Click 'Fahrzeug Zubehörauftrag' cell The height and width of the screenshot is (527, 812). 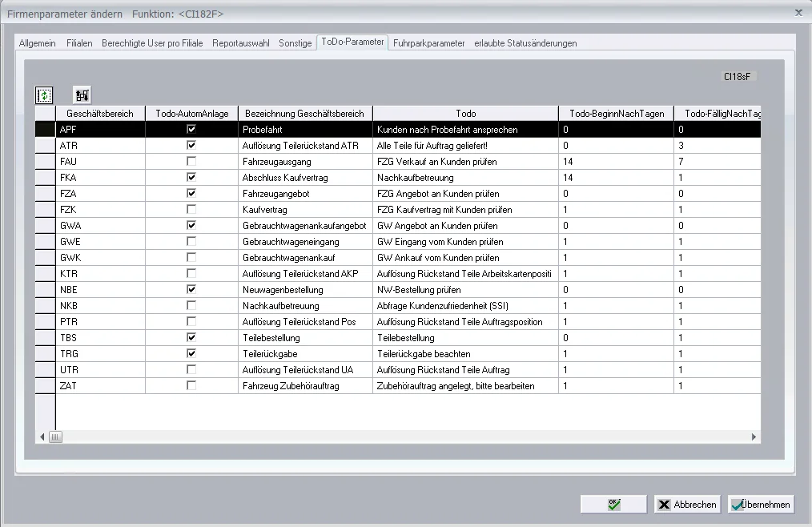tap(305, 386)
